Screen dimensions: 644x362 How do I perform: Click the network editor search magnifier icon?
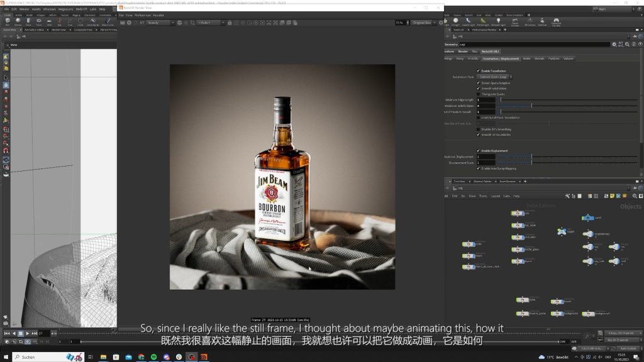[x=635, y=196]
